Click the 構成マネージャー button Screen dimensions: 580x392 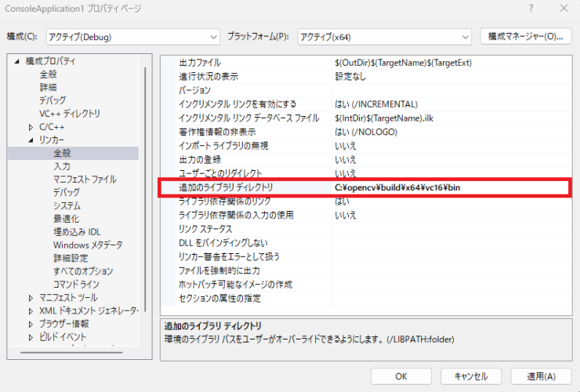525,37
